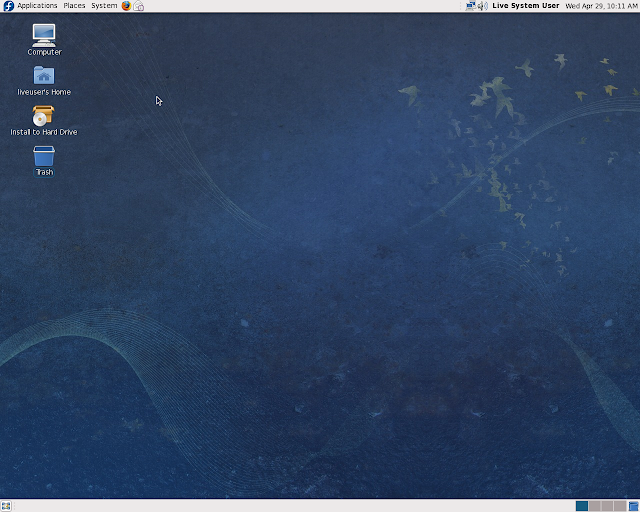This screenshot has width=640, height=512.
Task: Switch to the third workspace
Action: click(x=607, y=506)
